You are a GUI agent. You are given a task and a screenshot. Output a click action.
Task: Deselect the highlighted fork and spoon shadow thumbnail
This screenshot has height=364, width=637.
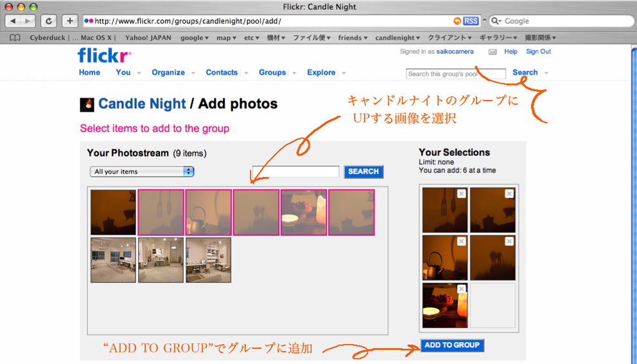point(161,212)
